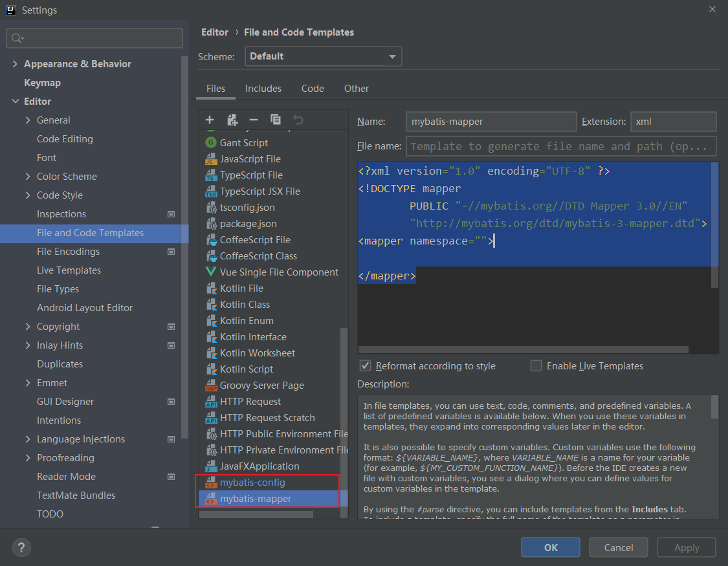This screenshot has height=566, width=728.
Task: Click the Inspections project-level settings icon
Action: (171, 214)
